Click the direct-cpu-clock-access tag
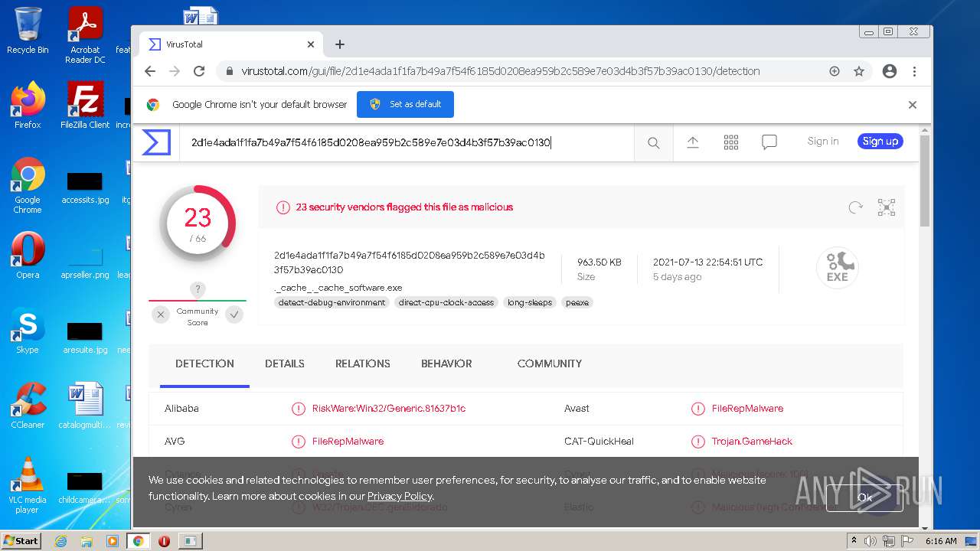 pyautogui.click(x=446, y=302)
